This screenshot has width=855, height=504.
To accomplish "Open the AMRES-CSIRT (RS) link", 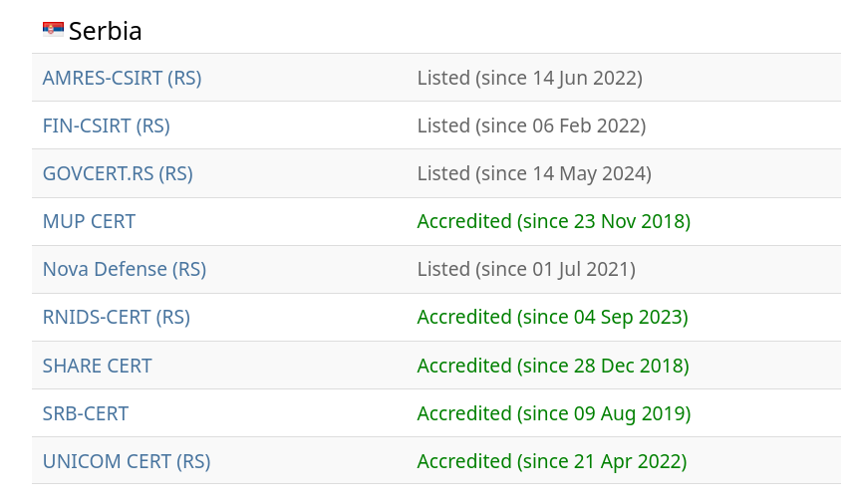I will pos(123,78).
